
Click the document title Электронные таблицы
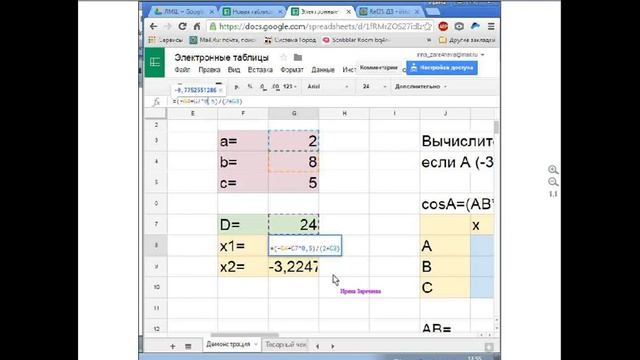click(x=222, y=58)
